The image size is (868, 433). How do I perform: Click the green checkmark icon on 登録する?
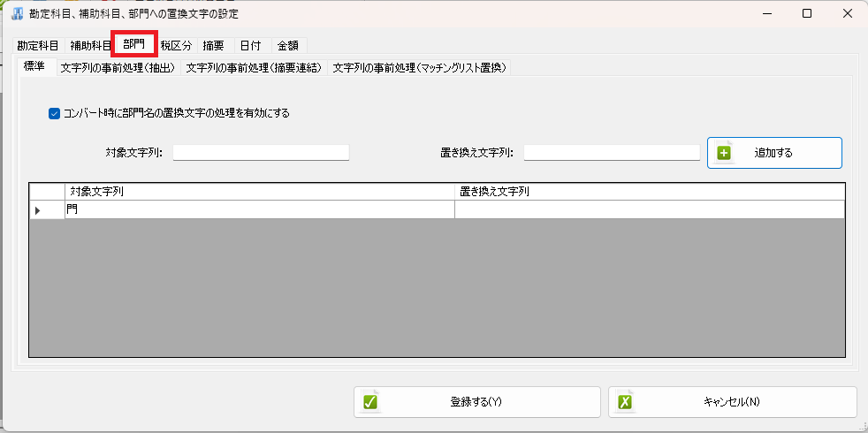coord(370,402)
